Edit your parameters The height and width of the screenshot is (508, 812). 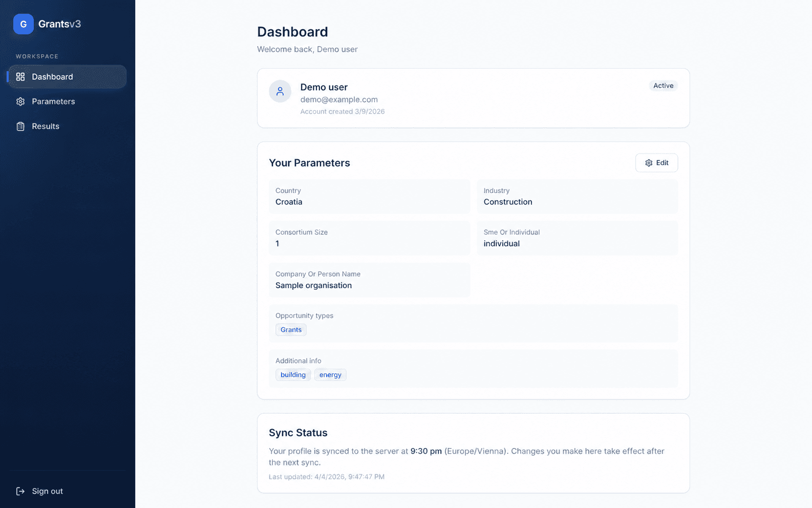click(x=656, y=163)
